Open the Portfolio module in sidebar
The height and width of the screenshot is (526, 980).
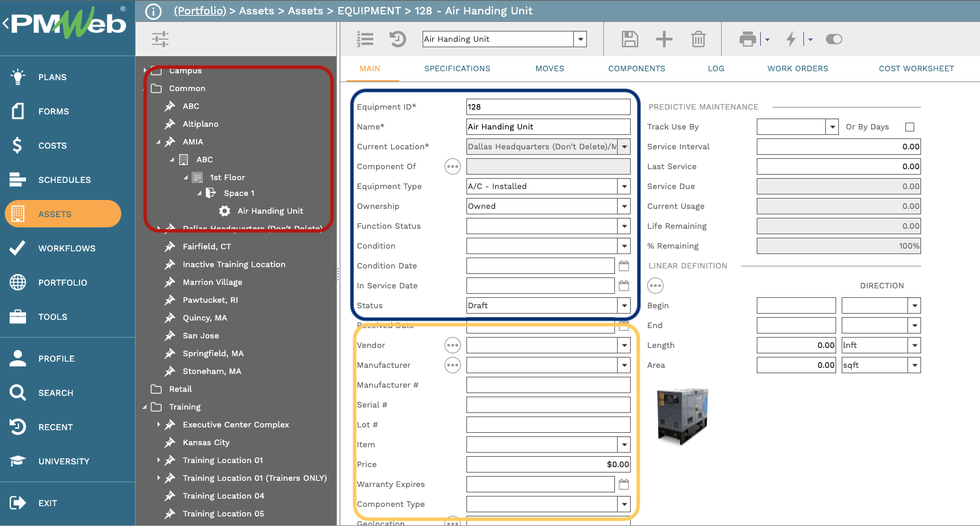(62, 282)
